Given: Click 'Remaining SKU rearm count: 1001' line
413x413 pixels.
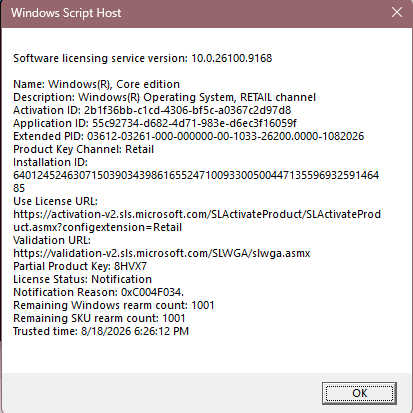Looking at the screenshot, I should tap(99, 318).
